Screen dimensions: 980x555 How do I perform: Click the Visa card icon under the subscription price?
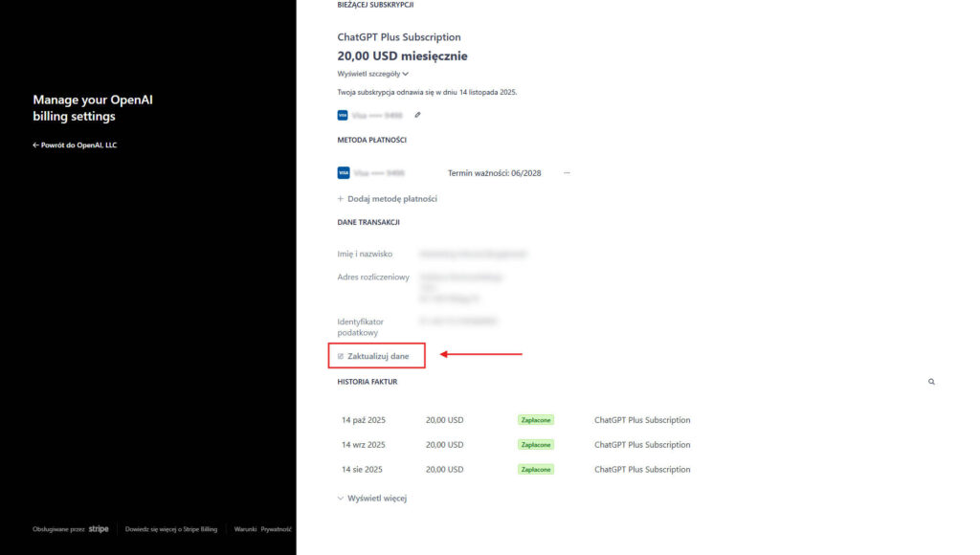[x=343, y=114]
